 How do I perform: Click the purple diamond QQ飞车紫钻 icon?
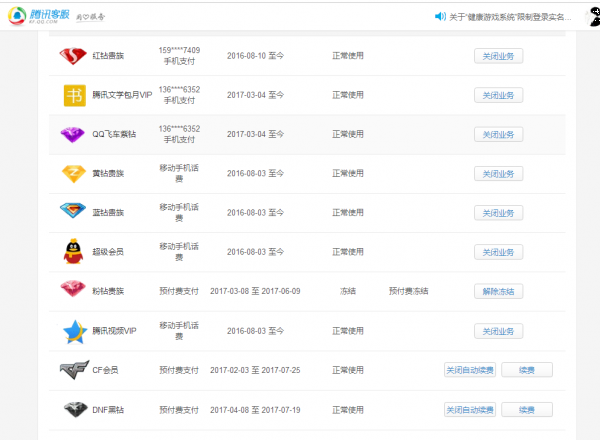click(73, 134)
